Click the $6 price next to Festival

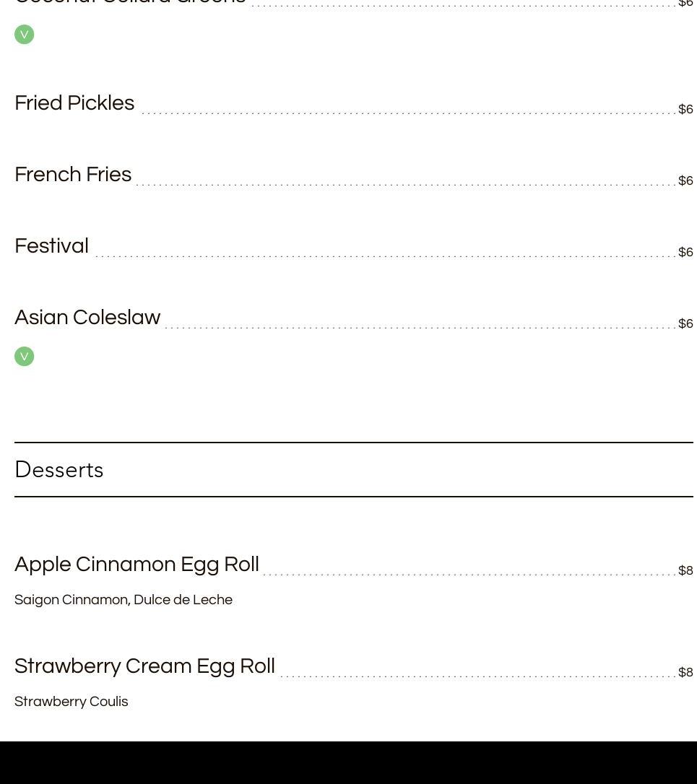(x=685, y=253)
